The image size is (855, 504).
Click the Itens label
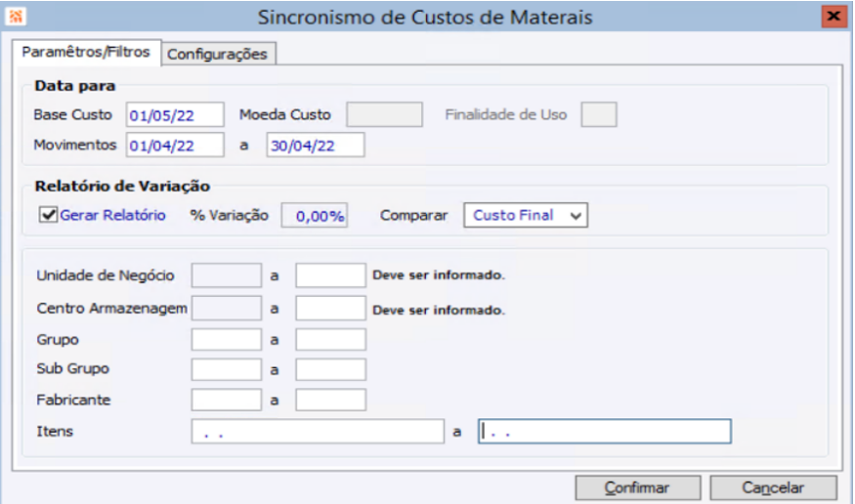(x=55, y=432)
